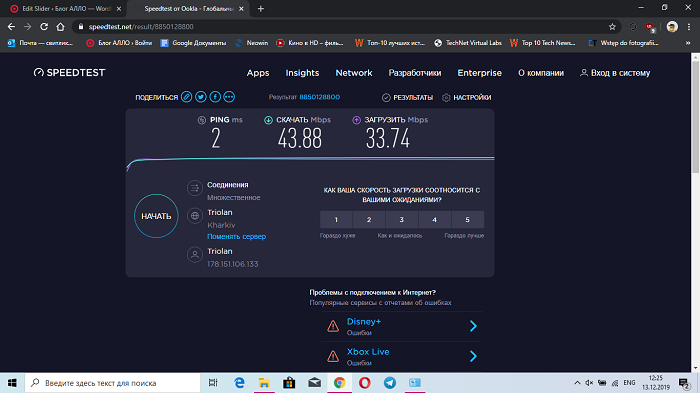Screen dimensions: 700x393
Task: Open Apps menu item
Action: point(258,73)
